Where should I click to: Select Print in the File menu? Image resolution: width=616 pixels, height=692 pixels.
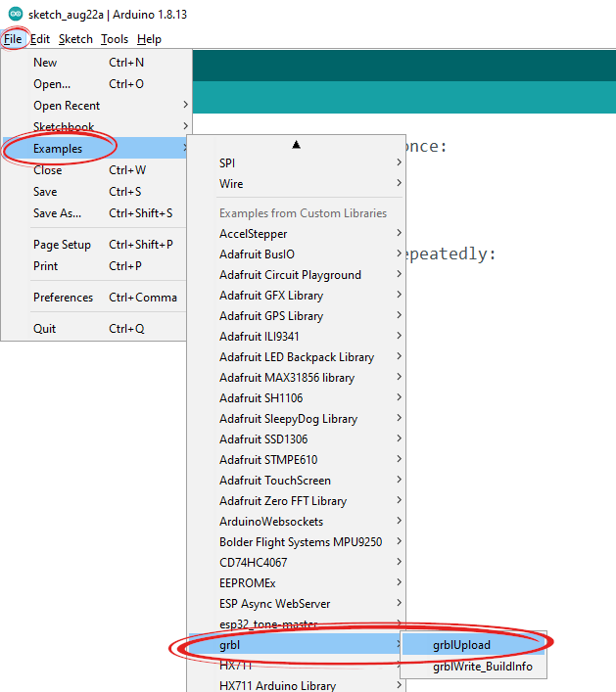coord(94,266)
